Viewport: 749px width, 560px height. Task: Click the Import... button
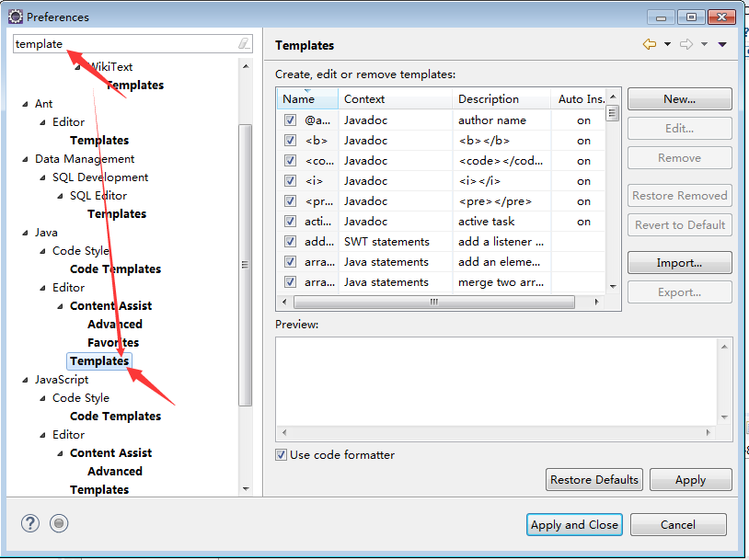[679, 263]
